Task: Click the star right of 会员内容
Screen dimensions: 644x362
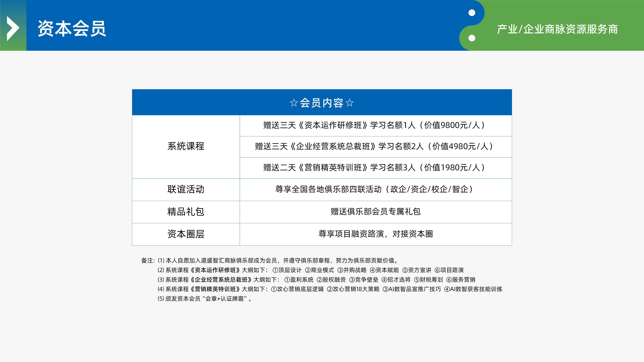Action: 350,103
